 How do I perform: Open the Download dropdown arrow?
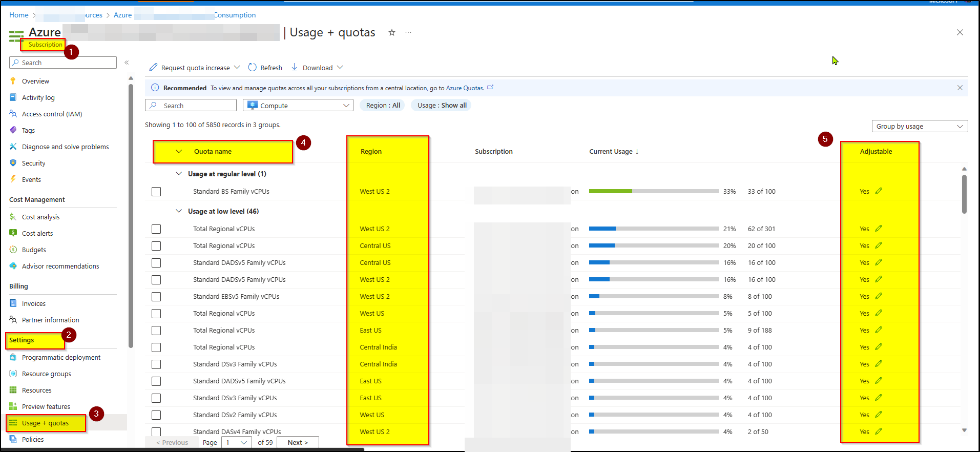[x=340, y=67]
